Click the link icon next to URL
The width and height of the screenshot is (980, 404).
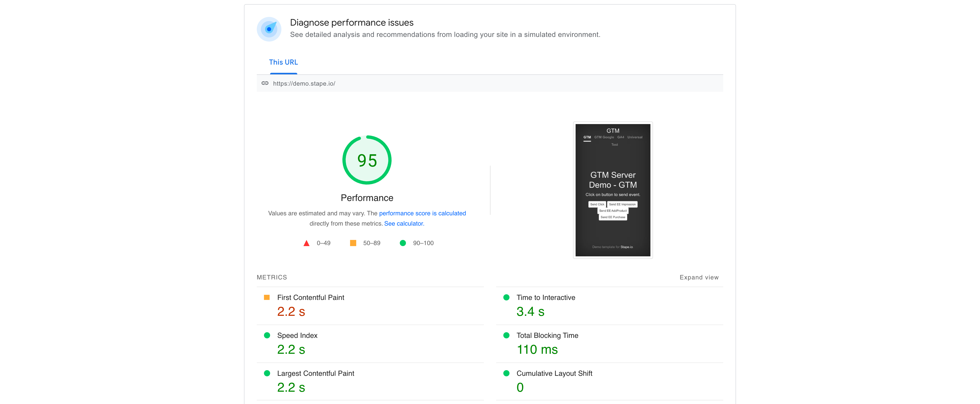[x=263, y=83]
